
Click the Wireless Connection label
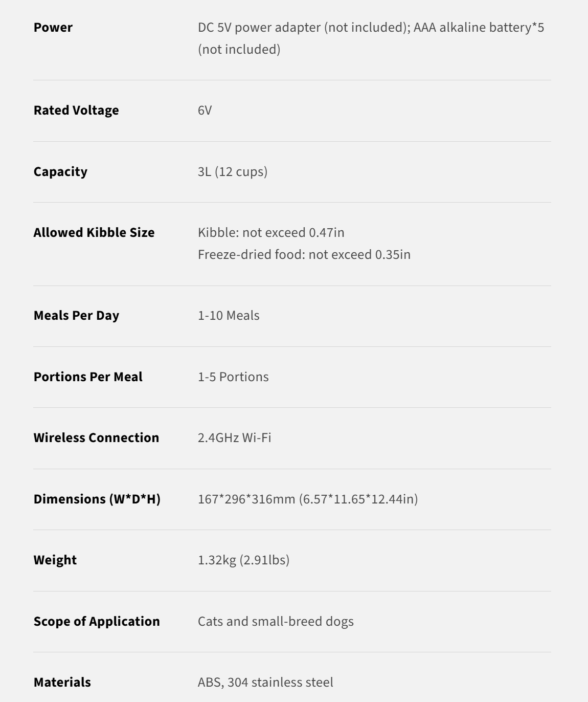[x=96, y=438]
